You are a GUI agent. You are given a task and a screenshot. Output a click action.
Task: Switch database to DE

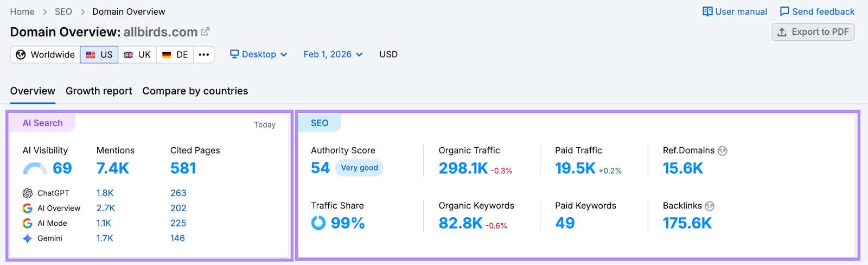click(175, 55)
